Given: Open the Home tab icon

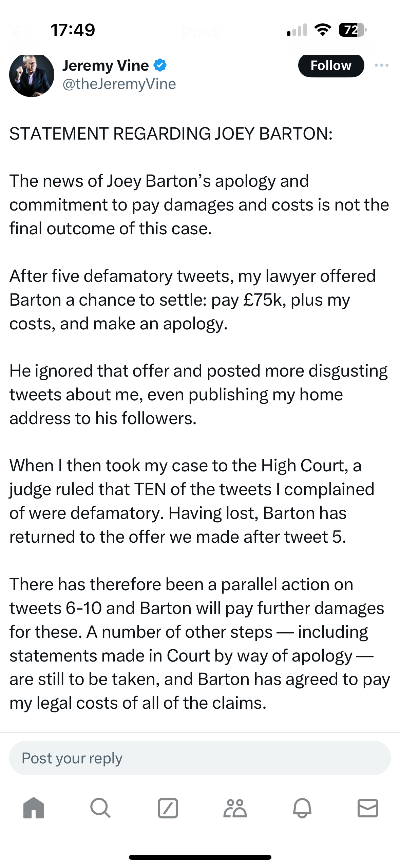Looking at the screenshot, I should (x=34, y=808).
